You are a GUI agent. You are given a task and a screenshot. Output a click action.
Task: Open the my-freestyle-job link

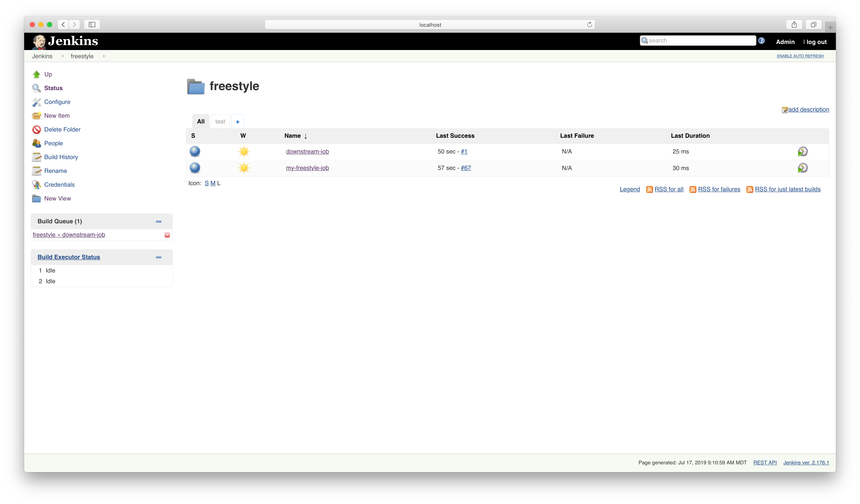click(307, 168)
